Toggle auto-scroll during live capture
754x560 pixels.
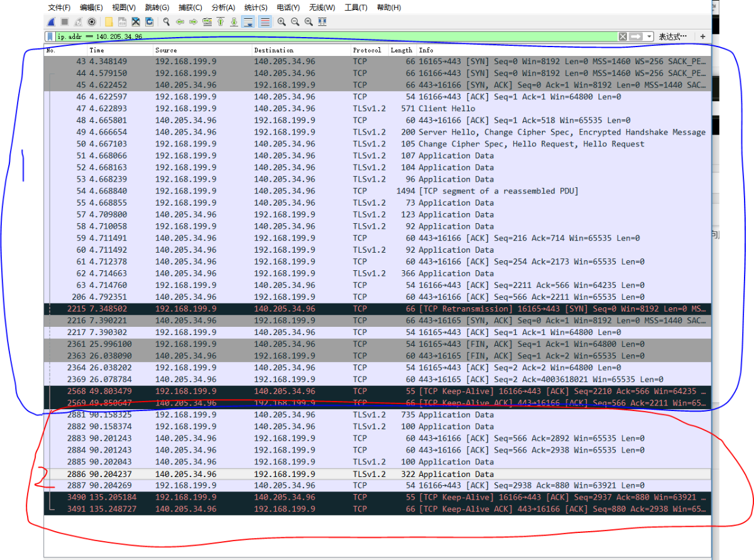click(x=248, y=22)
